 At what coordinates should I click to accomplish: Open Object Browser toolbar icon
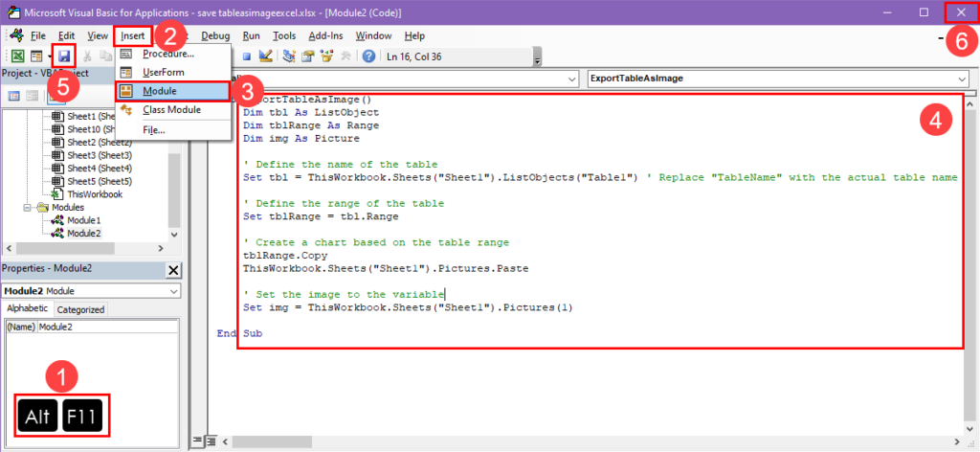[325, 56]
